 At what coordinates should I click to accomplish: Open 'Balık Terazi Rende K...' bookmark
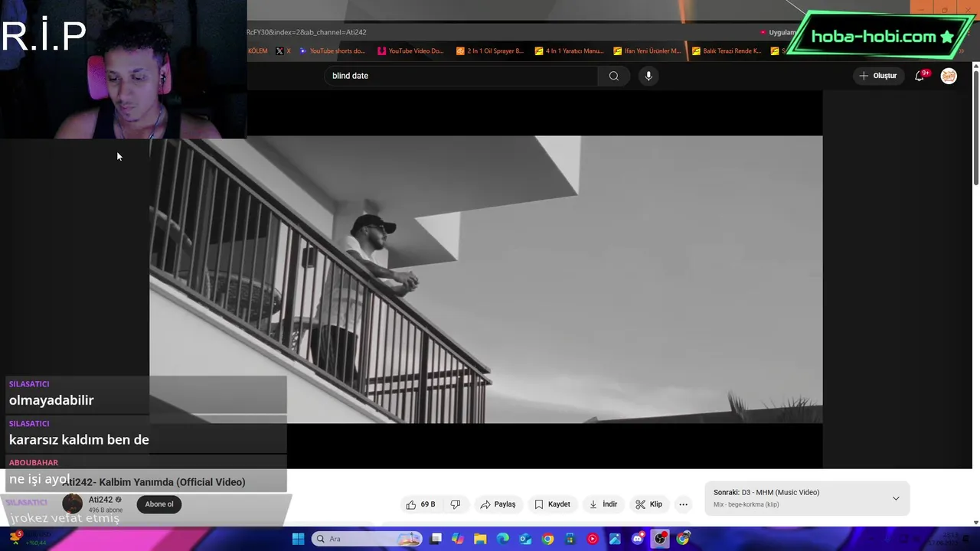[x=727, y=51]
